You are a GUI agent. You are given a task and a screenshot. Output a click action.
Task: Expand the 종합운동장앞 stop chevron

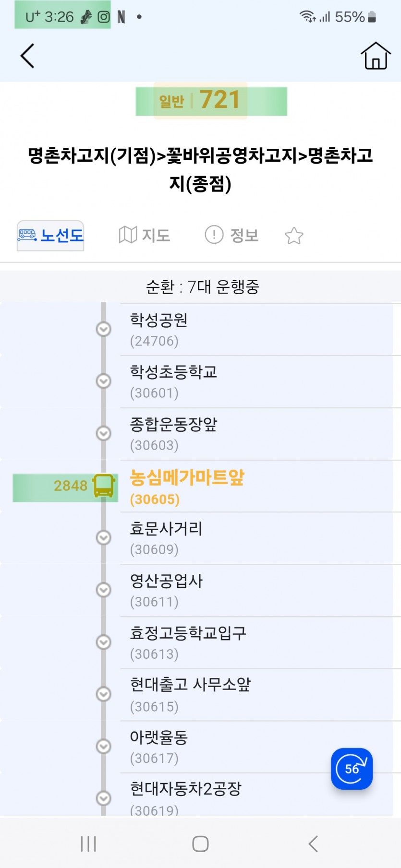(x=104, y=433)
